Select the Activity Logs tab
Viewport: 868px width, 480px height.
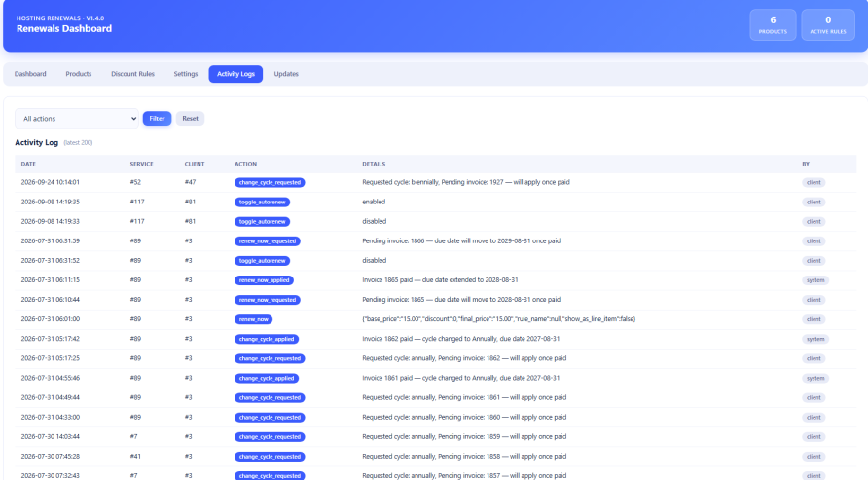(x=235, y=74)
